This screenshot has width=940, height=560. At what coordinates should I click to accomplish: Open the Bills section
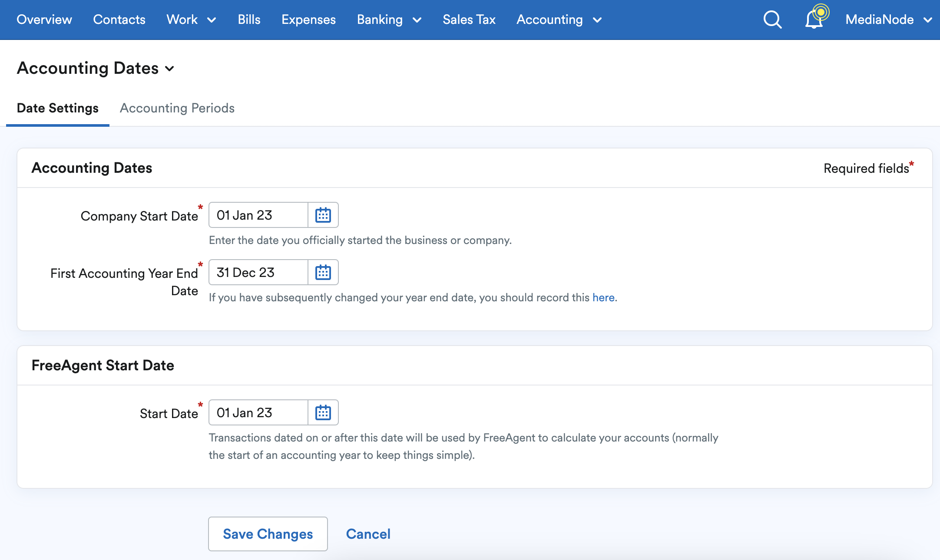[249, 20]
